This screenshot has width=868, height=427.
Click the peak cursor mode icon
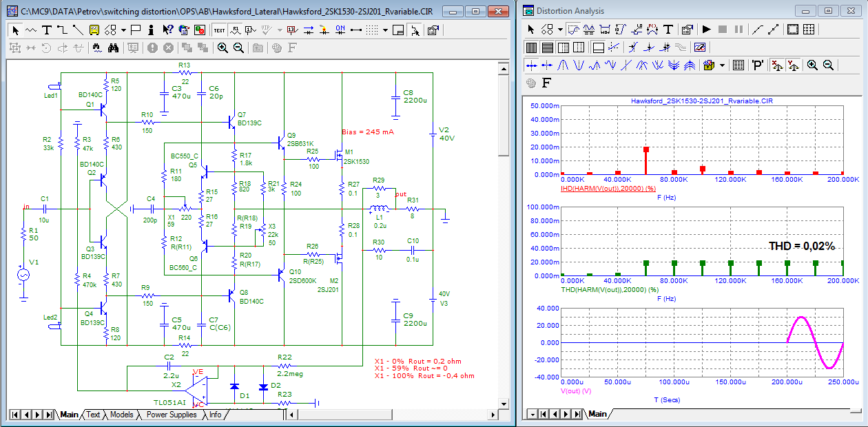point(561,65)
